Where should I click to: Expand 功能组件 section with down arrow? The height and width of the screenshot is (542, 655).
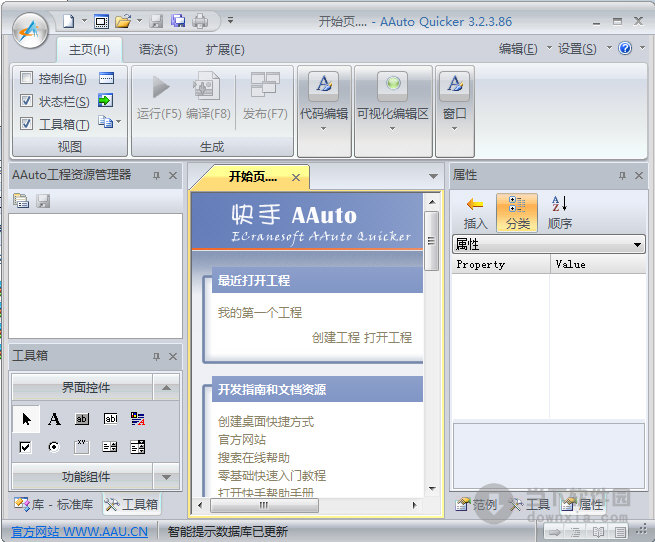tap(166, 476)
